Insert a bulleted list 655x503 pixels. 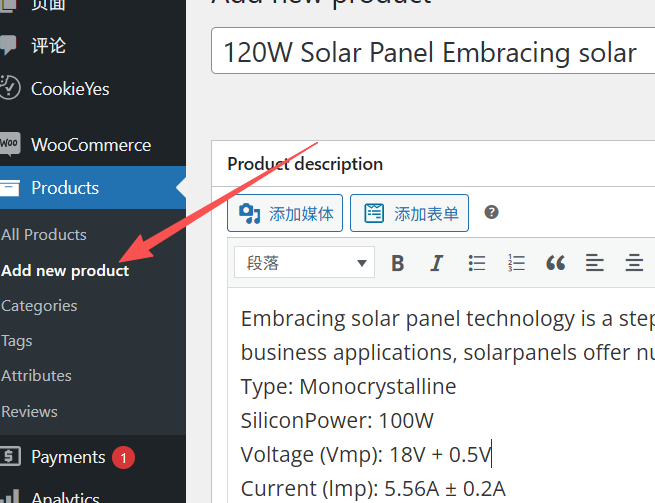pyautogui.click(x=477, y=263)
